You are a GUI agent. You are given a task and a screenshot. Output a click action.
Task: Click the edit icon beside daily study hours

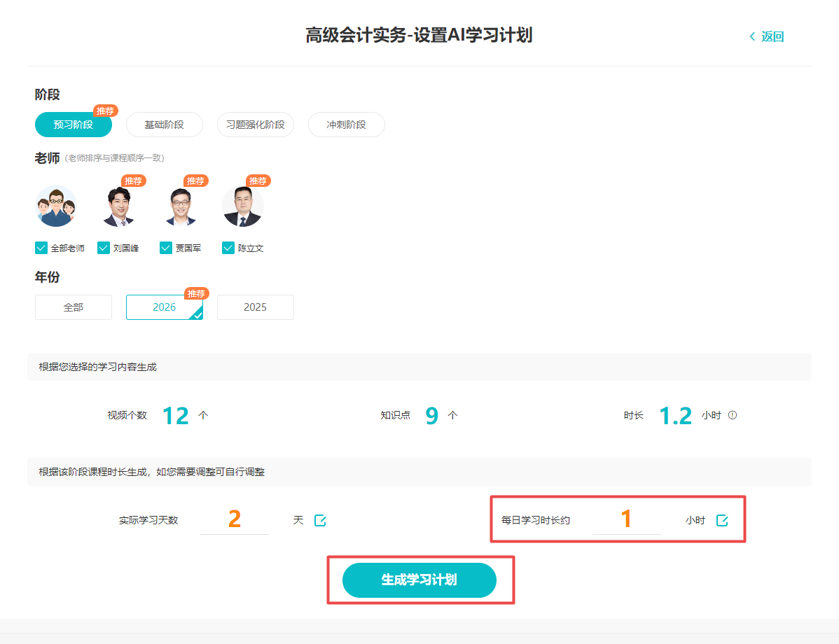pos(722,520)
